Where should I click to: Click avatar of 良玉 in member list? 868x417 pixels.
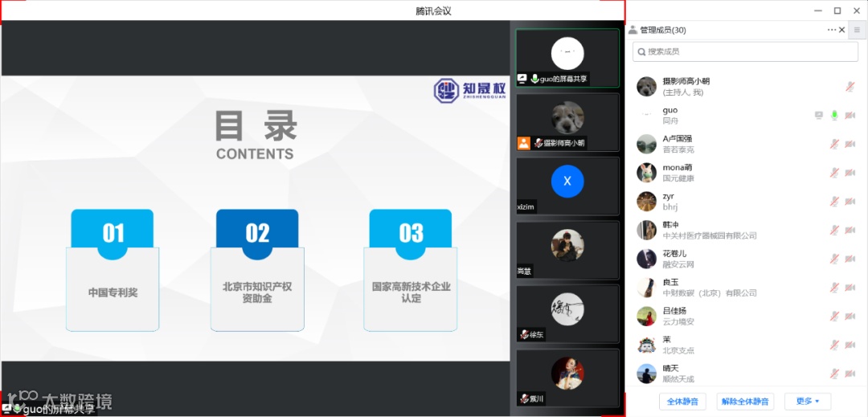click(x=646, y=287)
